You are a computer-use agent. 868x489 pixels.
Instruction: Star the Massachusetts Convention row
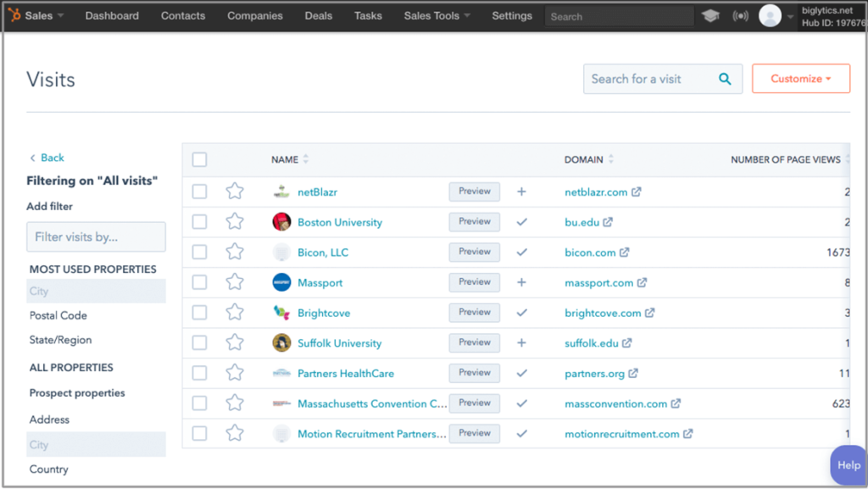click(235, 403)
